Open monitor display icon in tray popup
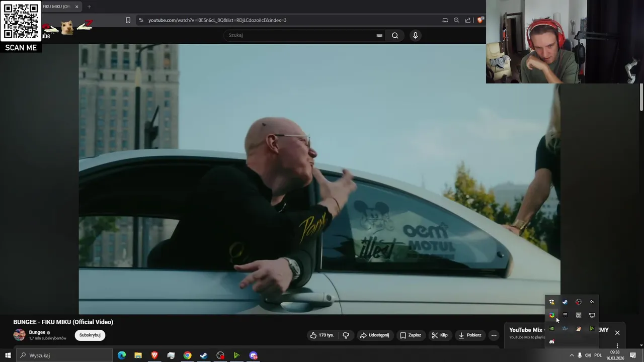 592,315
